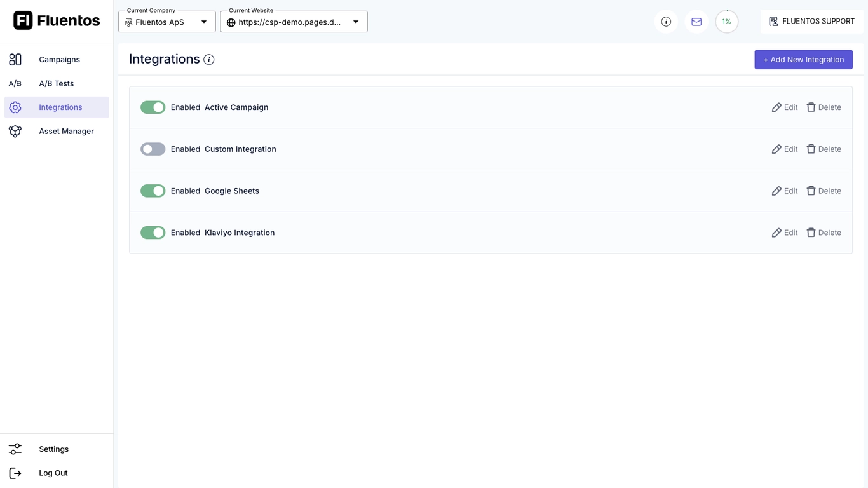Click Enabled label beside Active Campaign
The width and height of the screenshot is (868, 488).
pyautogui.click(x=186, y=107)
